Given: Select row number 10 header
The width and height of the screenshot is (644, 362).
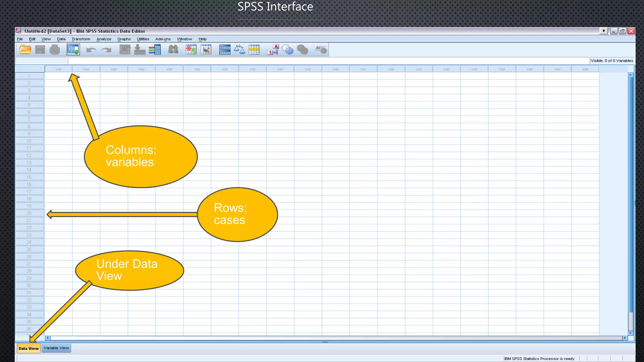Looking at the screenshot, I should pyautogui.click(x=30, y=141).
